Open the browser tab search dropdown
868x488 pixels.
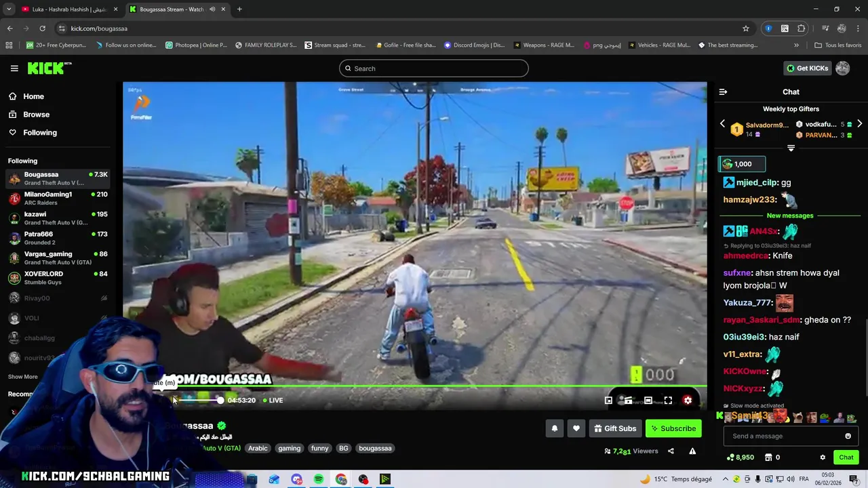8,9
